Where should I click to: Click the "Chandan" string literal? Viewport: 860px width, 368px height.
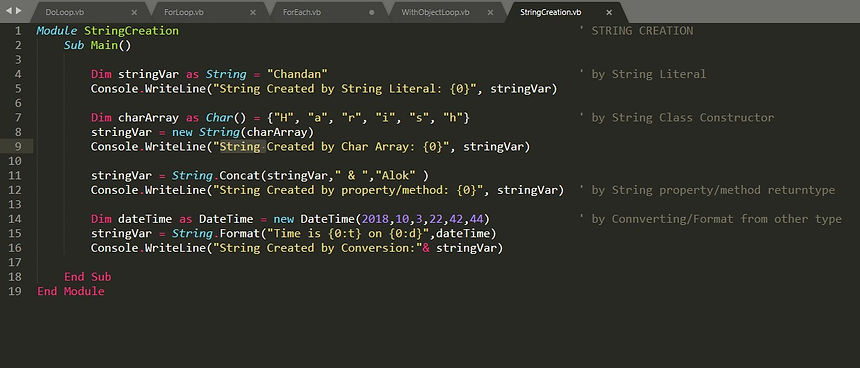coord(297,74)
